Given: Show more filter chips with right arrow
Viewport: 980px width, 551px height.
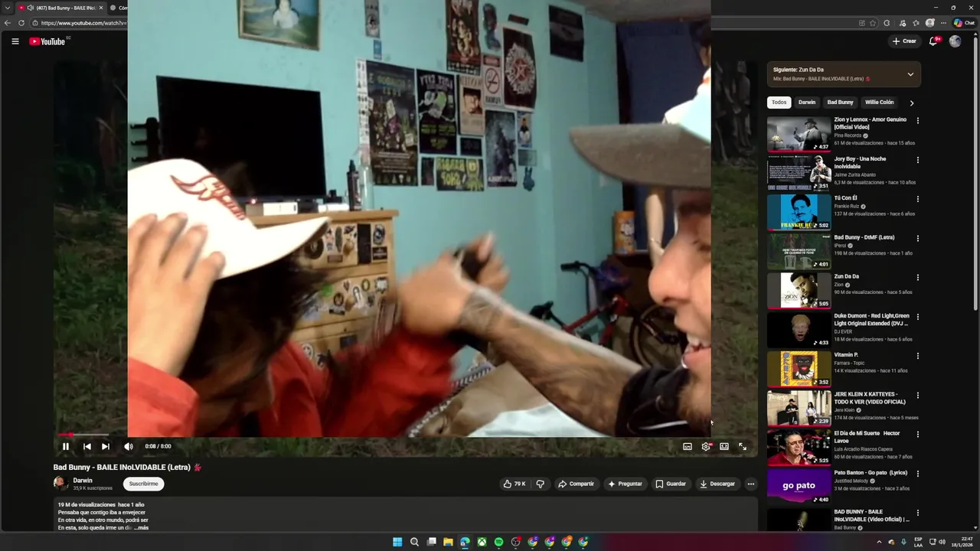Looking at the screenshot, I should [x=911, y=103].
